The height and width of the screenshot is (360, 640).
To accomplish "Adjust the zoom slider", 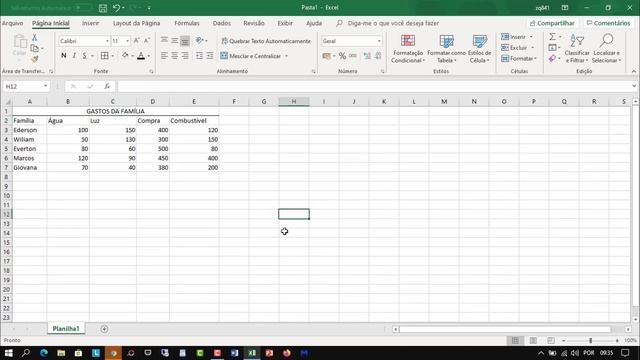I will coord(590,340).
